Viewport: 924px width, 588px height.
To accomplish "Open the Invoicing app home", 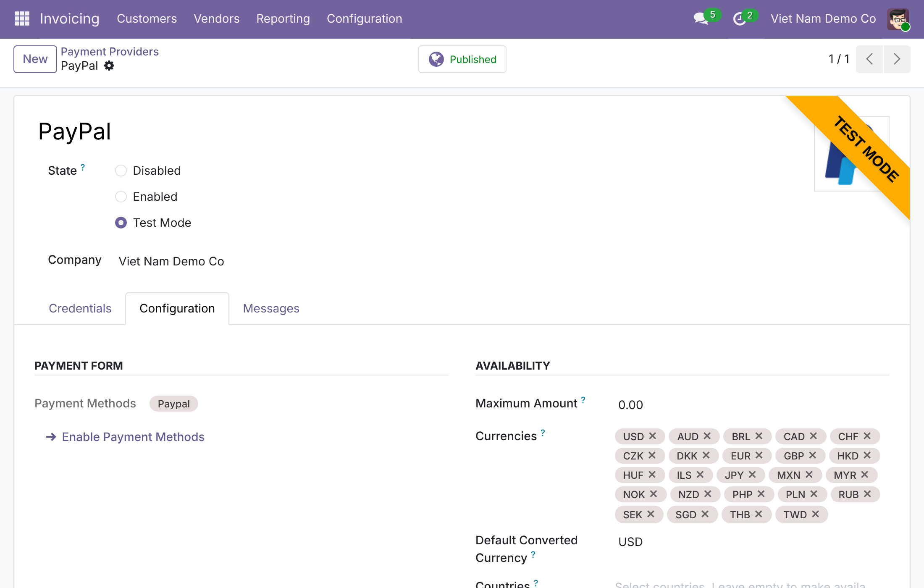I will click(70, 18).
